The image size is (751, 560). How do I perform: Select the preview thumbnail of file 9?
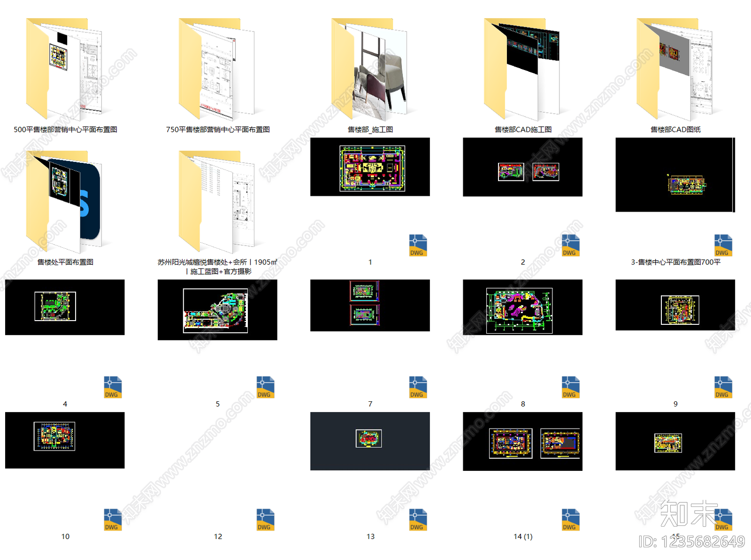click(675, 305)
